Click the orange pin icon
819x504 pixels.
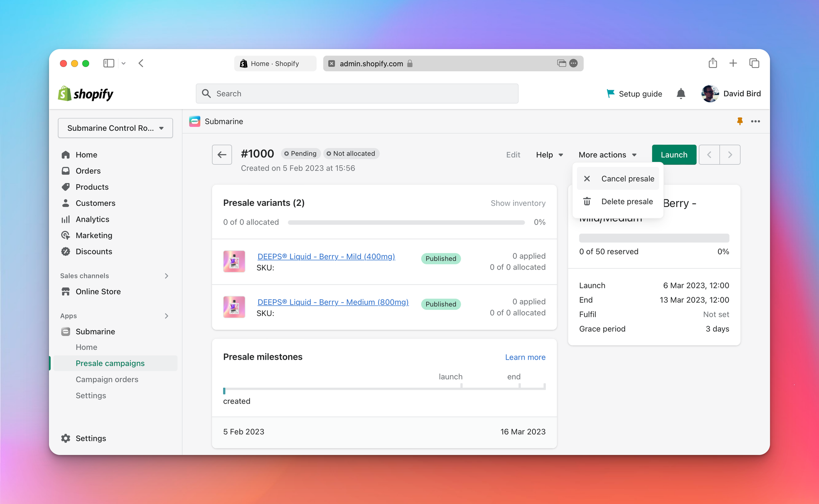pos(740,121)
